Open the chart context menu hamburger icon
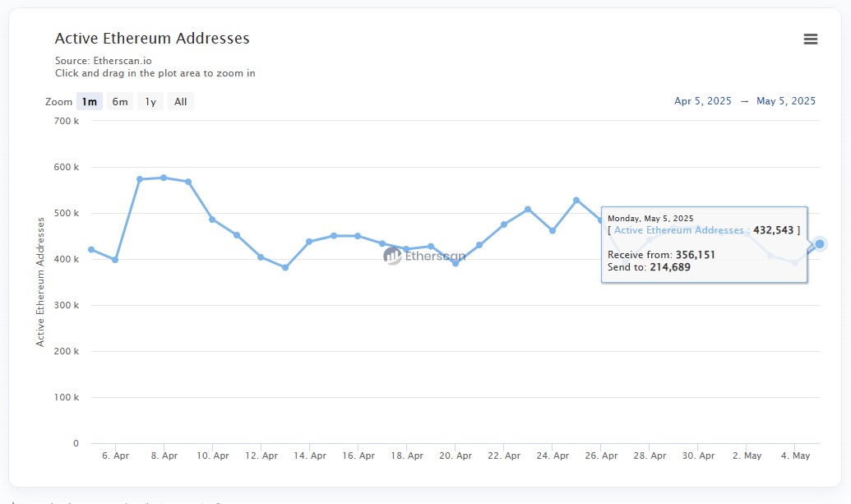Image resolution: width=851 pixels, height=504 pixels. pyautogui.click(x=810, y=39)
